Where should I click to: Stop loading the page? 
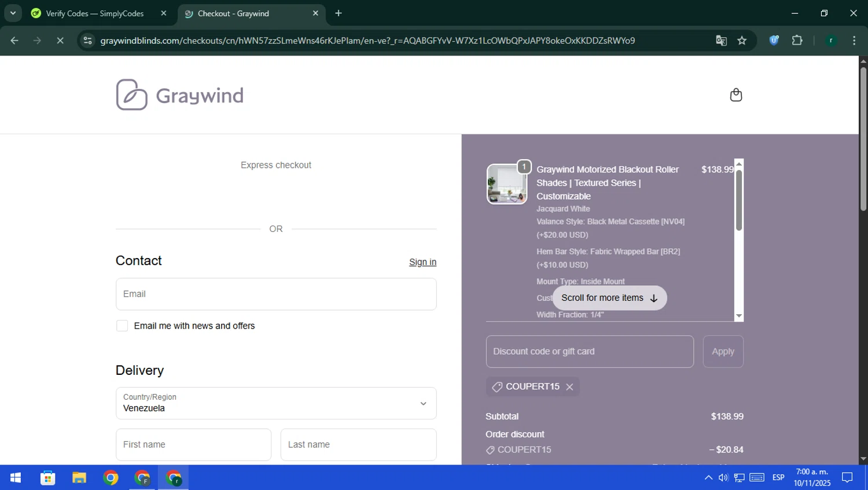[60, 40]
